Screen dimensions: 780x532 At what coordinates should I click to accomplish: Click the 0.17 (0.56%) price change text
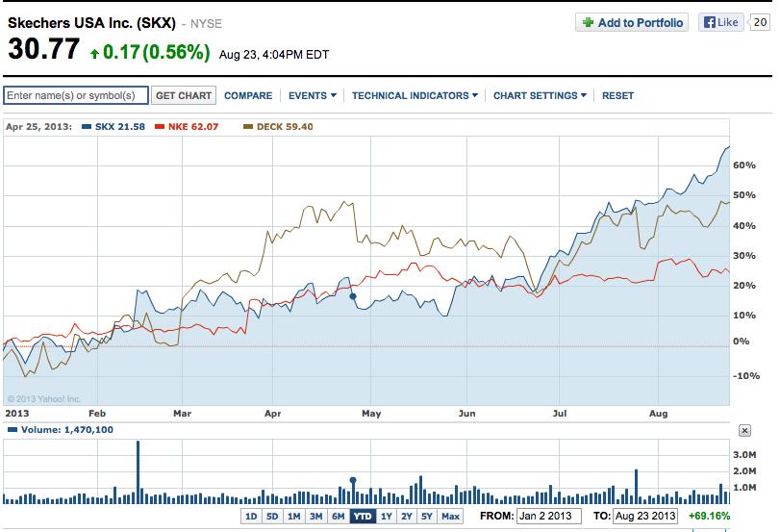point(157,52)
